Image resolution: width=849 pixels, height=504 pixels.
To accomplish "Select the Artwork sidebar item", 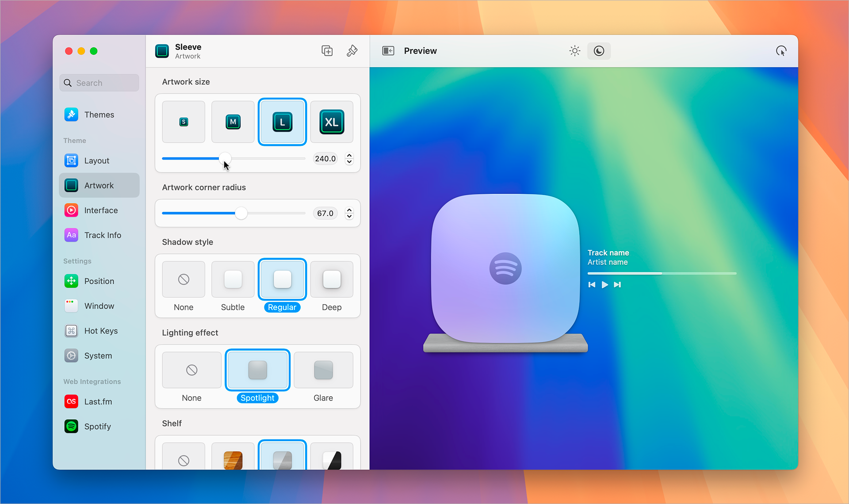I will 99,185.
